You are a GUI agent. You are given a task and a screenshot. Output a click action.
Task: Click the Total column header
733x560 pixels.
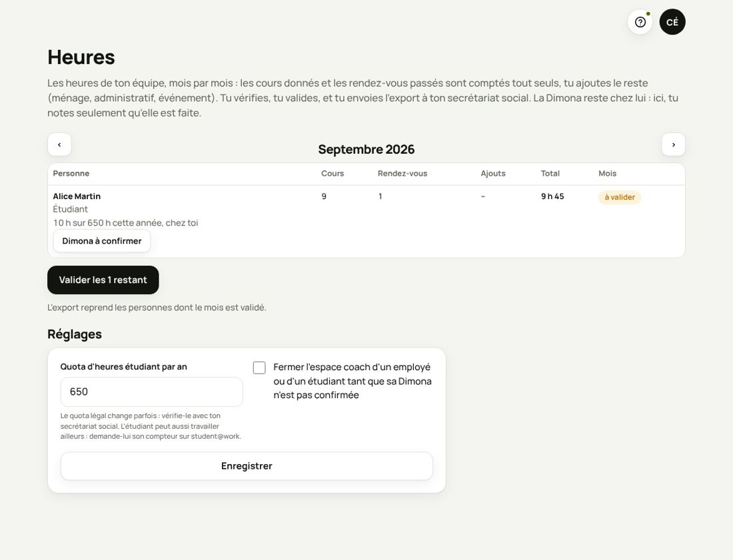[x=550, y=173]
